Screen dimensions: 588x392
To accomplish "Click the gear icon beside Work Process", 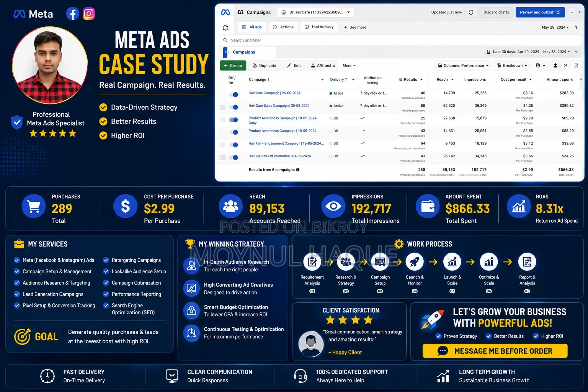I will pos(399,244).
